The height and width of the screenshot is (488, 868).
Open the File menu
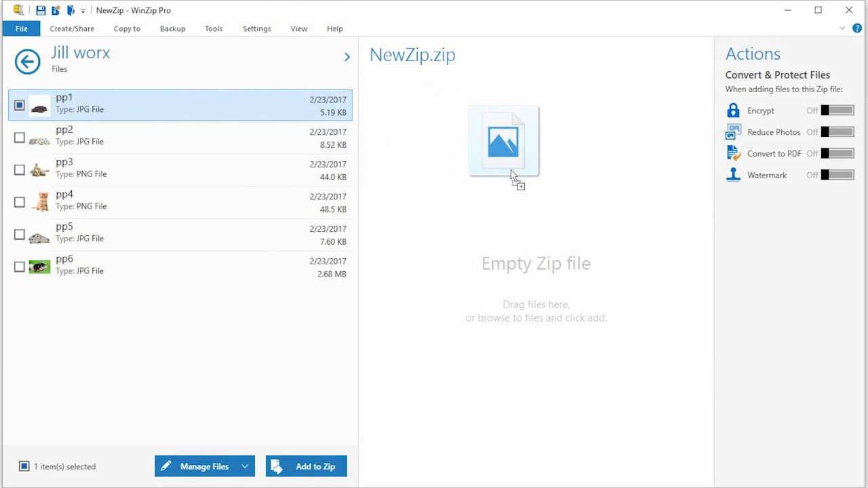(x=22, y=28)
